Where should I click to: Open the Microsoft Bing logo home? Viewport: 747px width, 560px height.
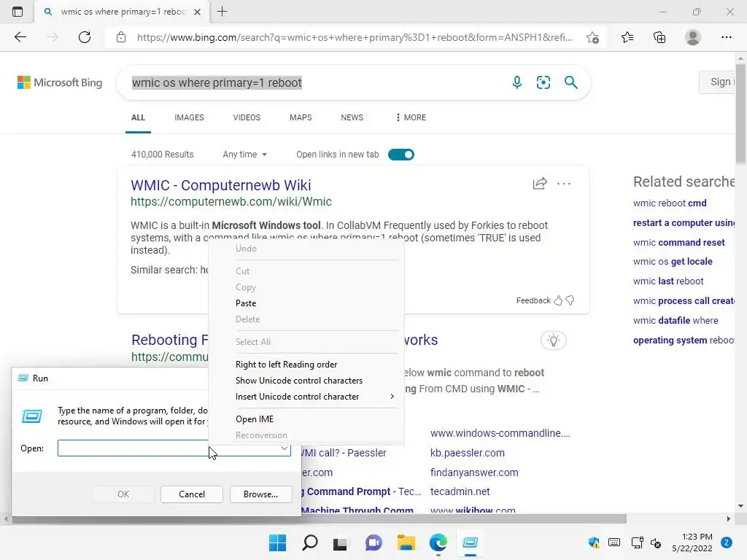pos(60,82)
